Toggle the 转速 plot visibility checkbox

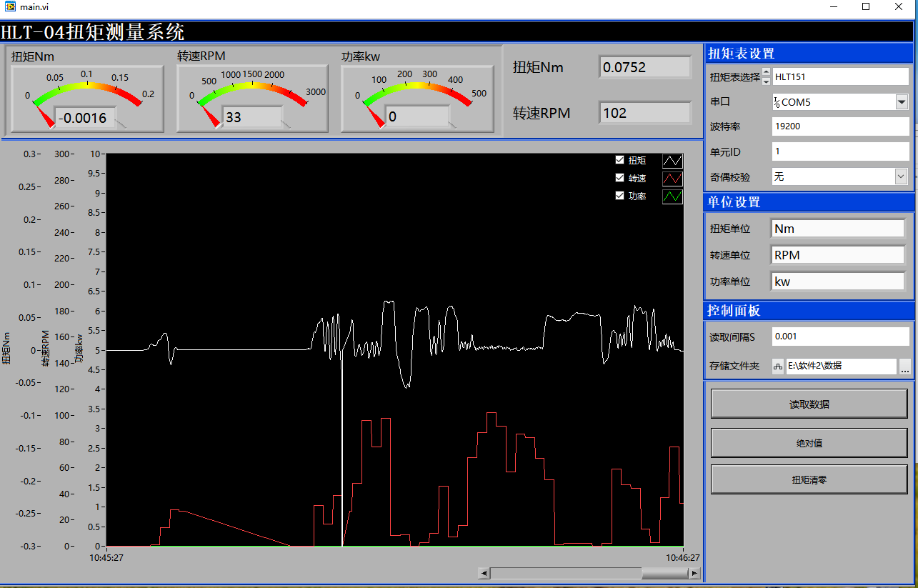pos(619,178)
